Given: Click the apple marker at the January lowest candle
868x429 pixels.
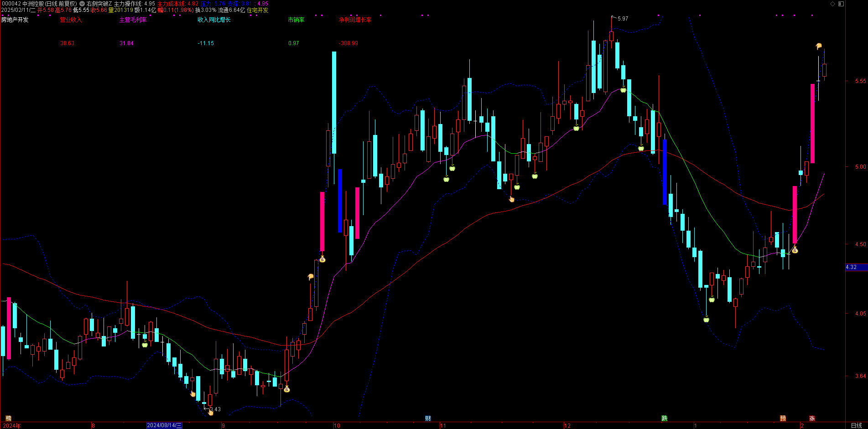Looking at the screenshot, I should point(706,319).
